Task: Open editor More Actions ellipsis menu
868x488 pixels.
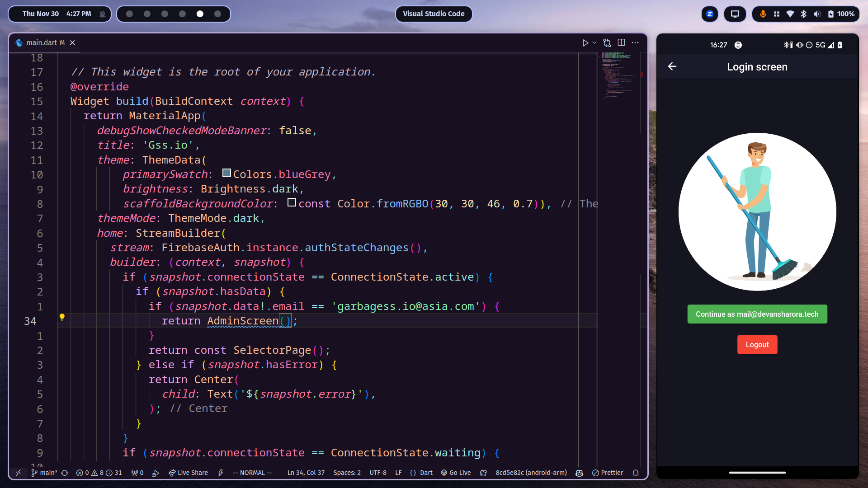Action: 635,42
